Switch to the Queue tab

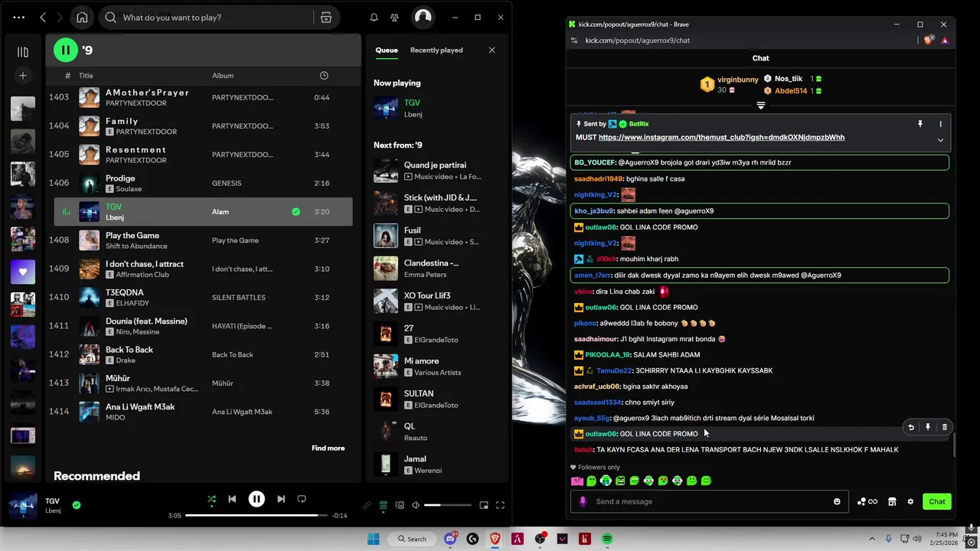coord(387,51)
